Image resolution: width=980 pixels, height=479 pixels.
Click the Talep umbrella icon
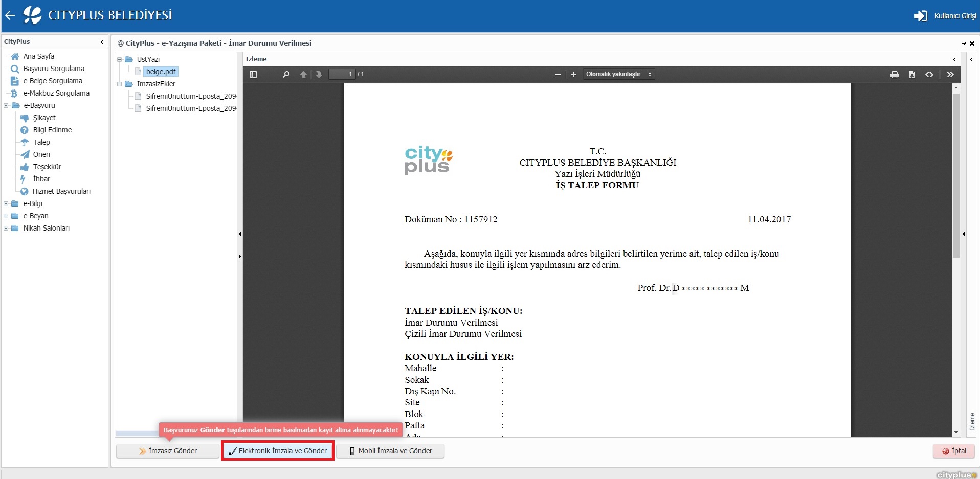tap(24, 142)
